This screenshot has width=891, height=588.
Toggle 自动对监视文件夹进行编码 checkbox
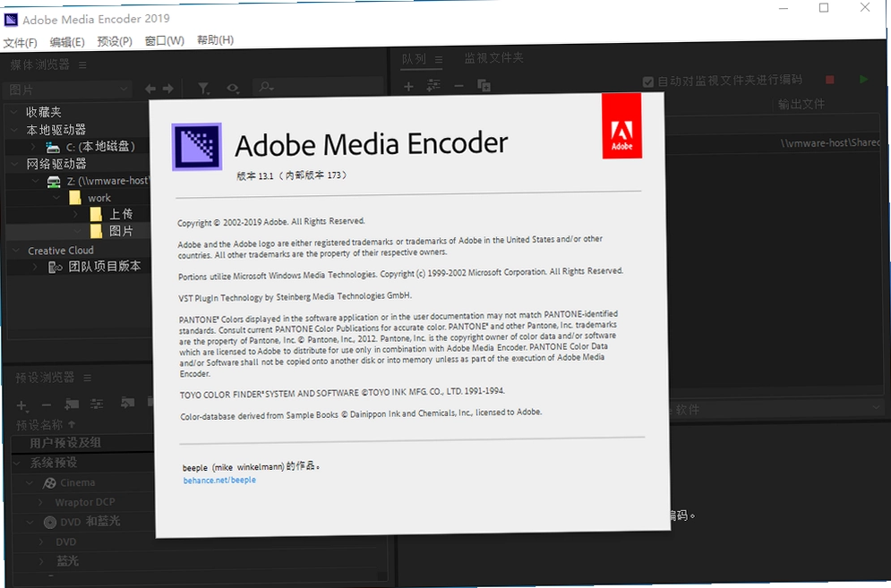647,81
